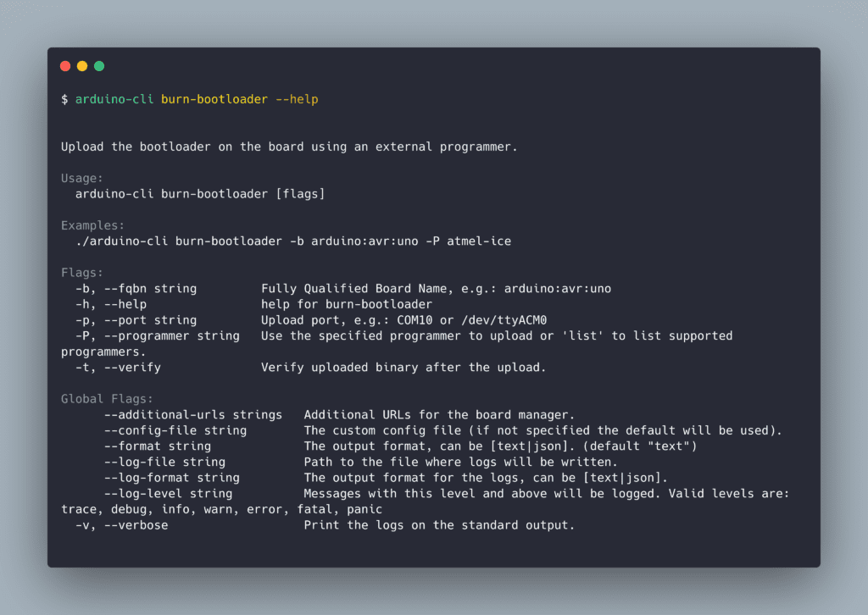Viewport: 868px width, 615px height.
Task: Click the --port string flag entry
Action: (150, 320)
